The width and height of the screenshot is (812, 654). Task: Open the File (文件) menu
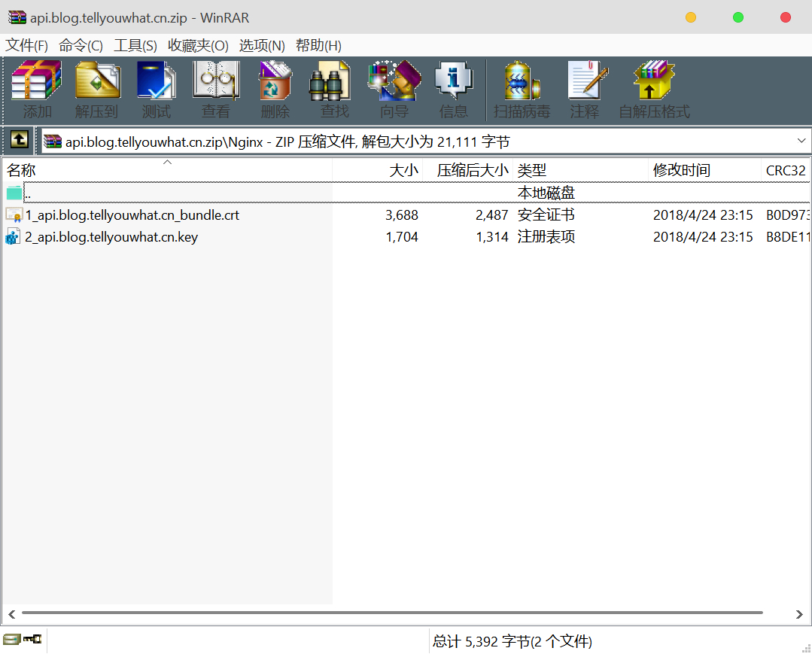pyautogui.click(x=26, y=45)
